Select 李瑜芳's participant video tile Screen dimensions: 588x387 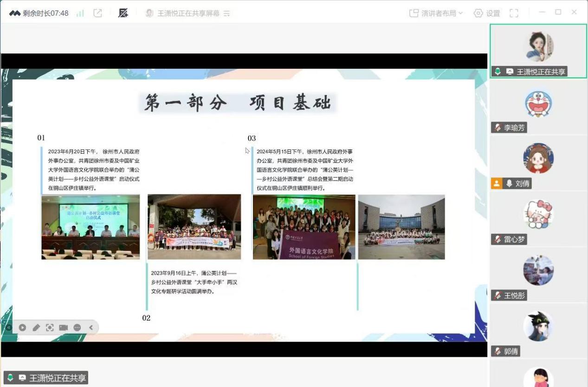(x=538, y=107)
